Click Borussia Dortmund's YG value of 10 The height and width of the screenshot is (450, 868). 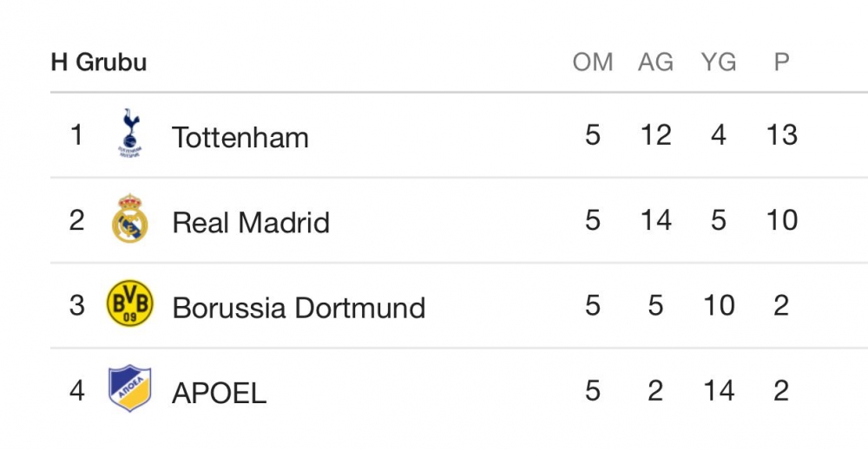coord(719,305)
